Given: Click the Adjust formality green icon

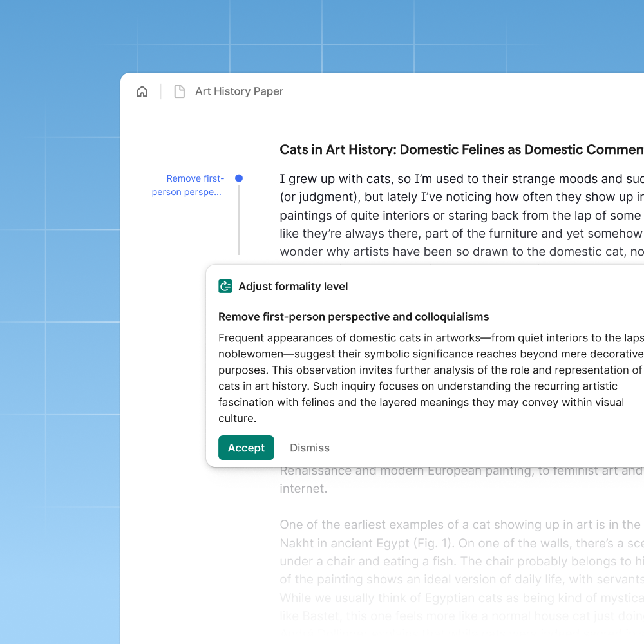Looking at the screenshot, I should (225, 287).
